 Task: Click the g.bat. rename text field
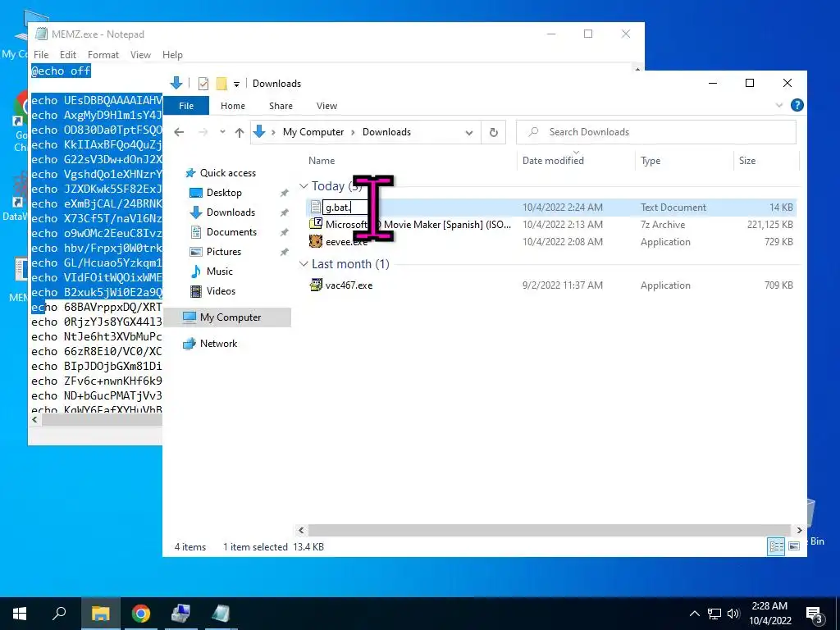[345, 208]
